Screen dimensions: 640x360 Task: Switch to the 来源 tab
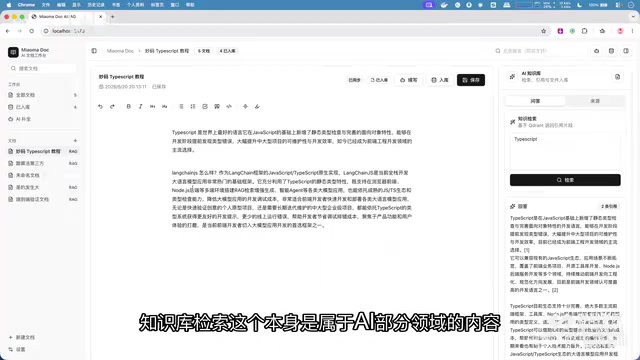click(595, 101)
